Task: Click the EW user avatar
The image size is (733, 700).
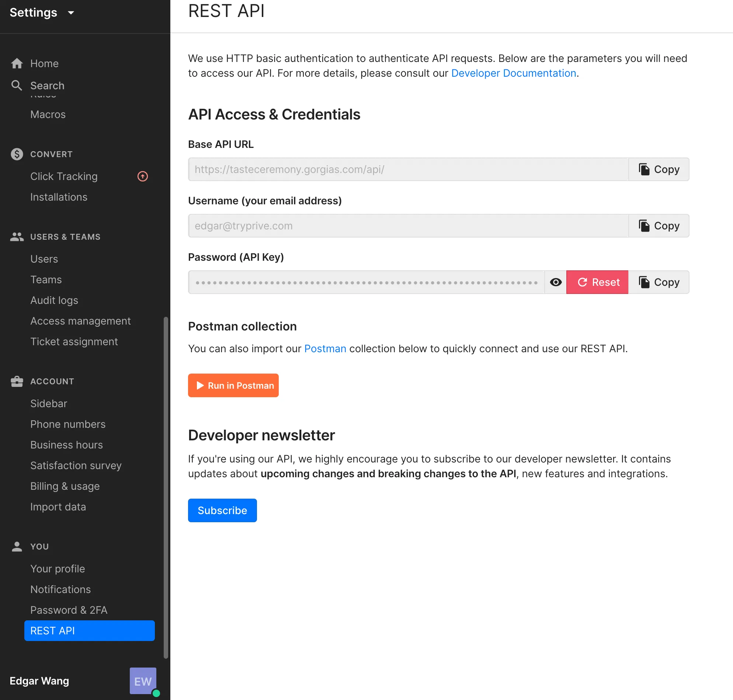Action: pyautogui.click(x=143, y=681)
